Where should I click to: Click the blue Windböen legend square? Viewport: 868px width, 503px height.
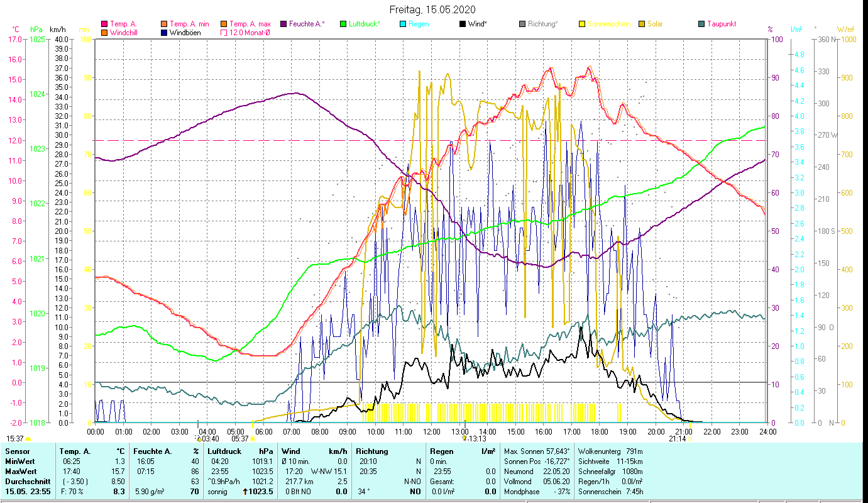tap(164, 33)
